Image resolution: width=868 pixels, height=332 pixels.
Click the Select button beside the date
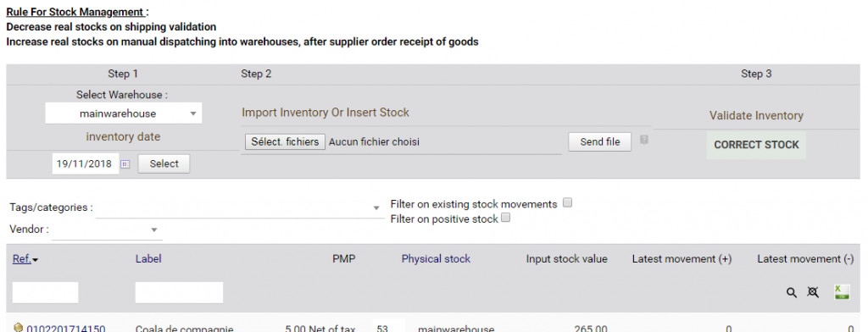[164, 163]
